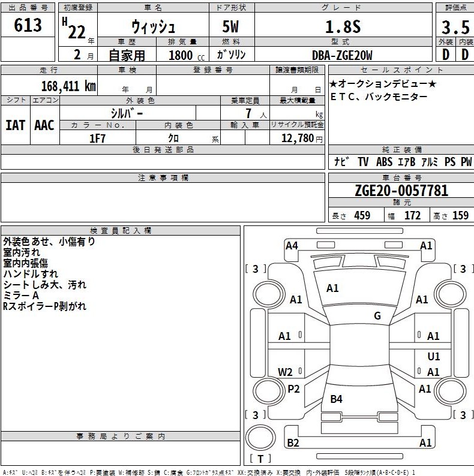Select the mileage 168,411 km
Viewport: 474px width, 476px height.
pyautogui.click(x=68, y=86)
